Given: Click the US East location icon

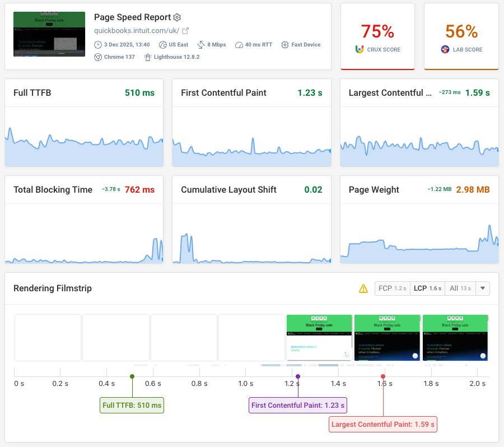Looking at the screenshot, I should [163, 45].
